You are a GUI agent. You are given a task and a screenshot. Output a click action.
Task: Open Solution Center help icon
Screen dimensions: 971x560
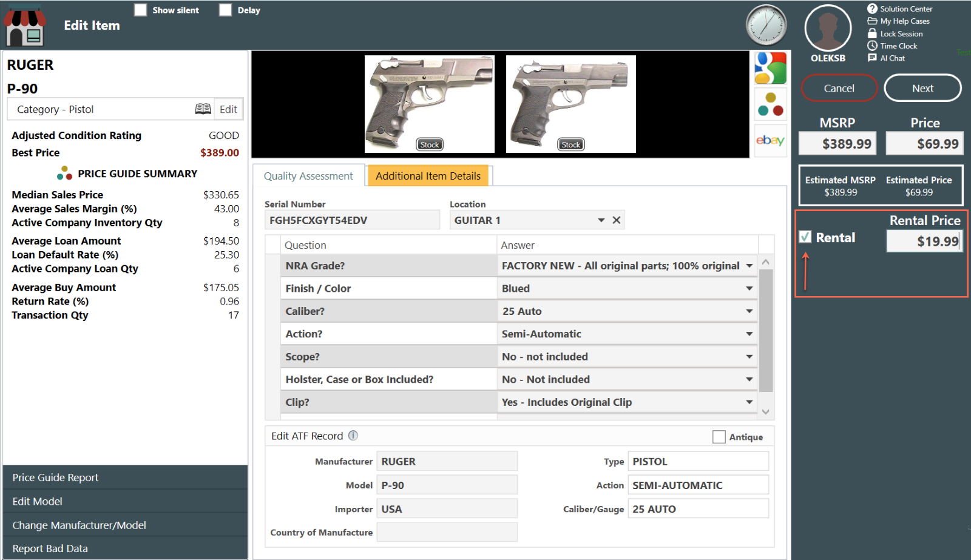(872, 8)
